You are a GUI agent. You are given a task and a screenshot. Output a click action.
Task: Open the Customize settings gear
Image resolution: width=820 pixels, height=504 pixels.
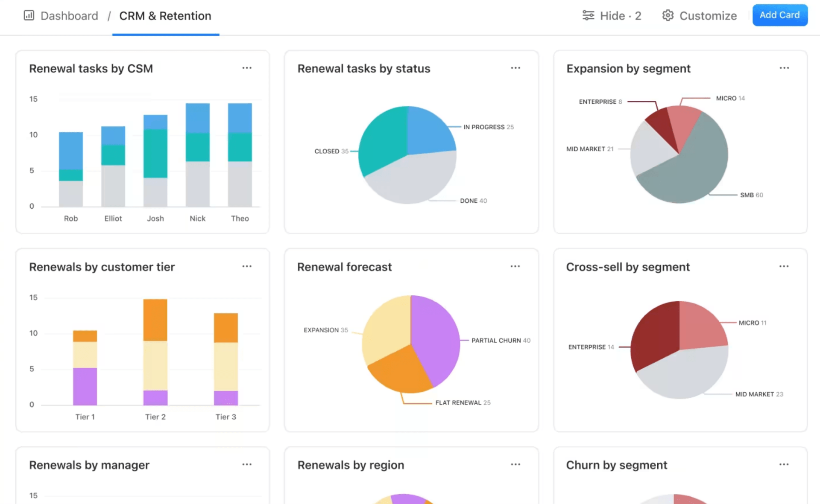(668, 15)
